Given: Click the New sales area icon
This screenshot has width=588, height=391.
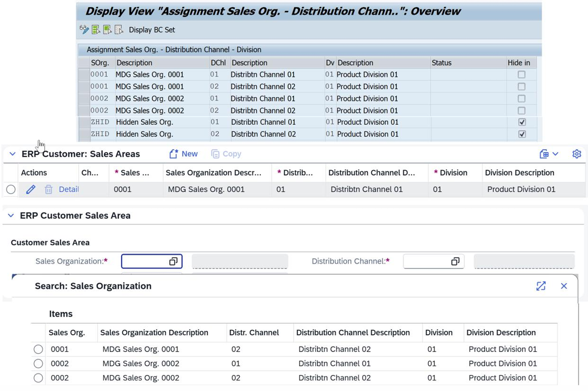Looking at the screenshot, I should click(174, 154).
